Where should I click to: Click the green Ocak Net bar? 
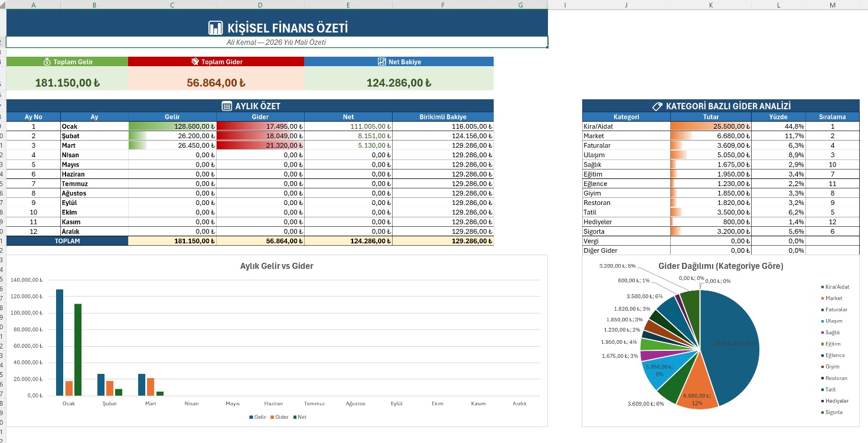point(78,350)
